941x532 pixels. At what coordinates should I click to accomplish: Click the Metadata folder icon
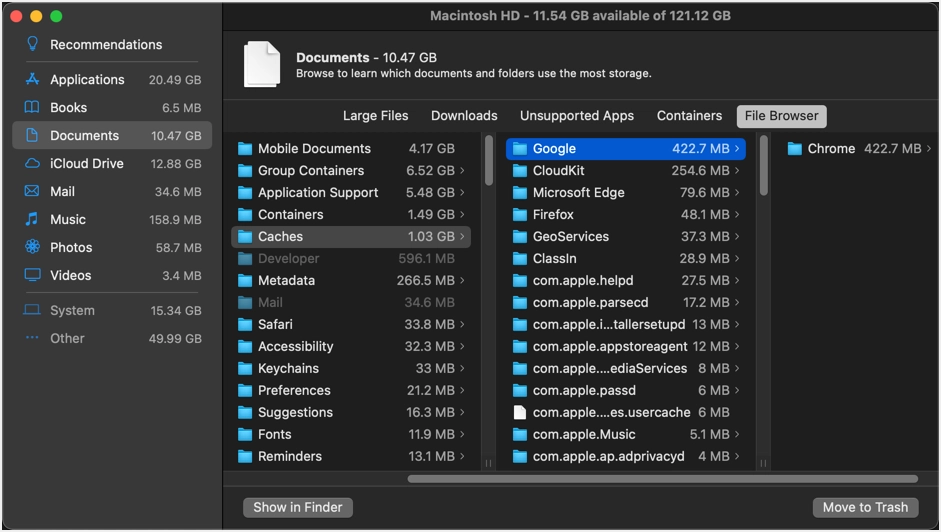(x=245, y=280)
